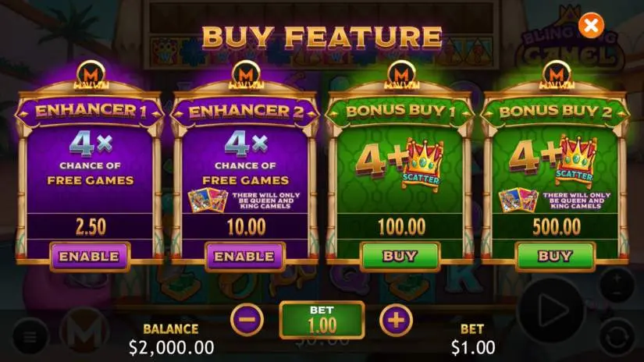
Task: Click the M logo above Bonus Buy 1
Action: click(x=401, y=75)
